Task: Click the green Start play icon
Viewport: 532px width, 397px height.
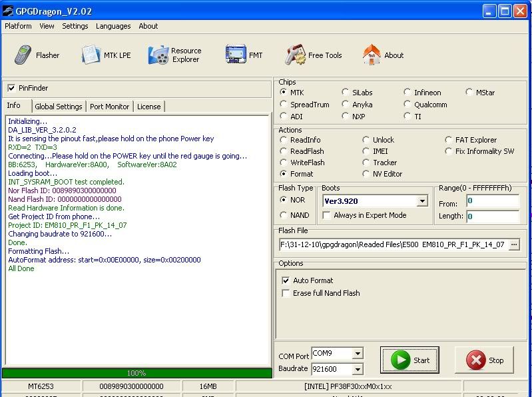Action: tap(400, 360)
